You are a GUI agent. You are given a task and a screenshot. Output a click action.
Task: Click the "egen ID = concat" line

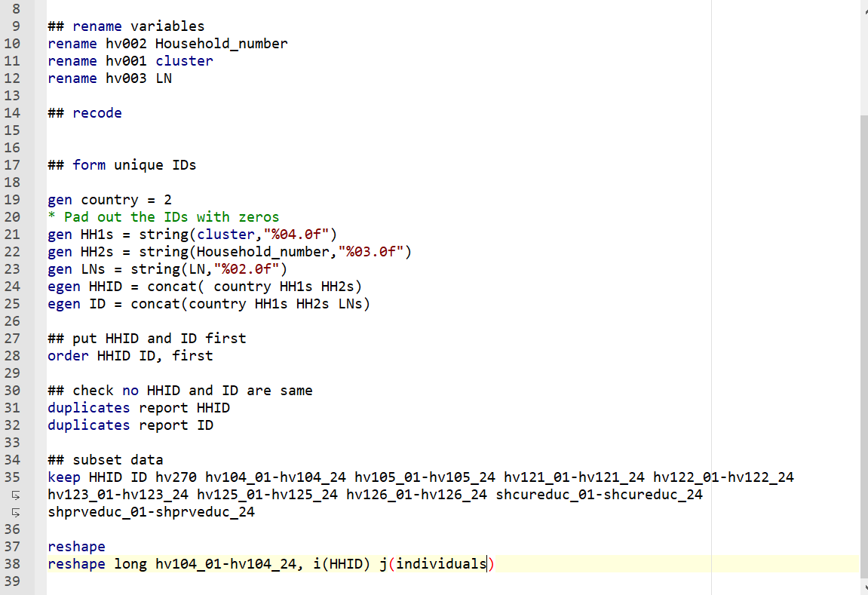click(x=208, y=304)
